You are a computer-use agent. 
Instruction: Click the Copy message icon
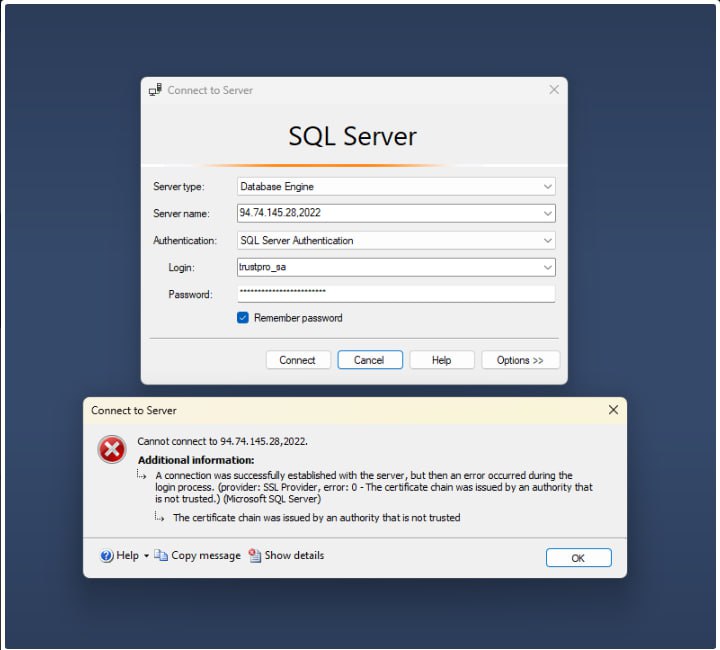point(161,555)
